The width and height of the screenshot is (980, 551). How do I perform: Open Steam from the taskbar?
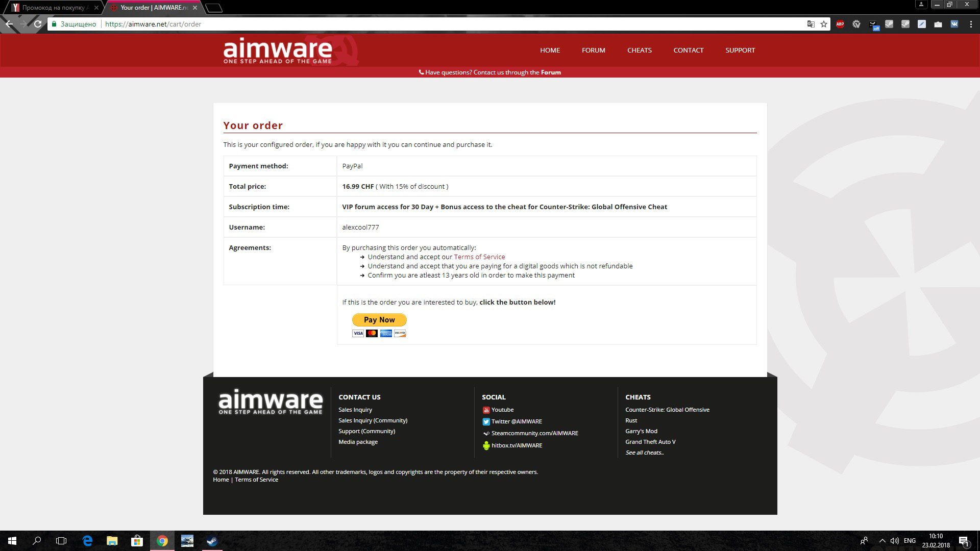pyautogui.click(x=212, y=541)
